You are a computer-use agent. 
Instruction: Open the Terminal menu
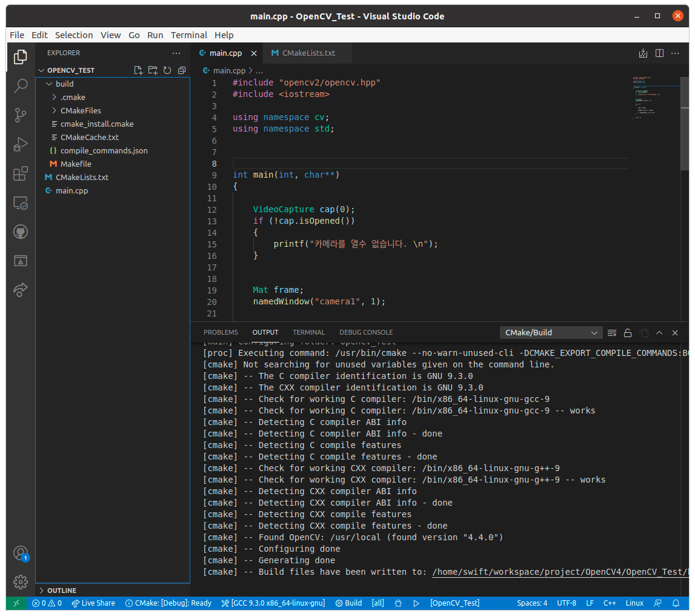[189, 35]
